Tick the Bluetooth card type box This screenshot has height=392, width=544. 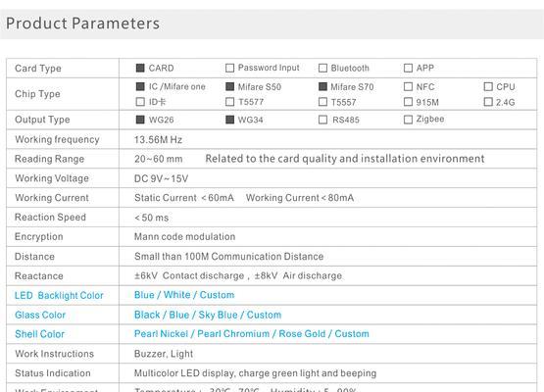pyautogui.click(x=322, y=68)
